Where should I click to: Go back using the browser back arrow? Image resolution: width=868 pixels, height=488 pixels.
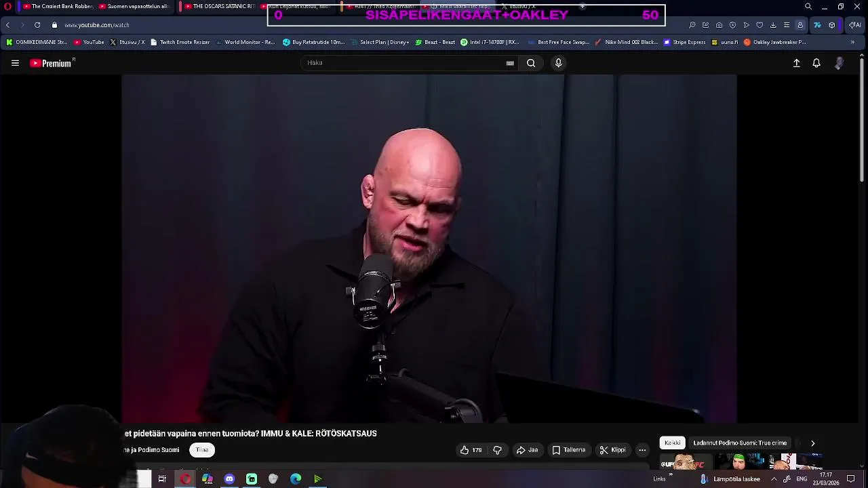[7, 25]
